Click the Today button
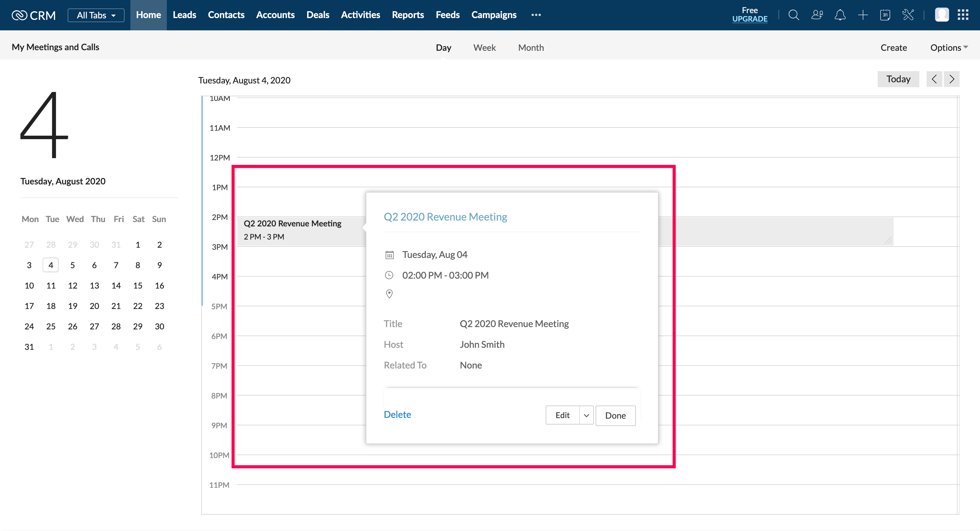This screenshot has height=531, width=980. tap(898, 79)
